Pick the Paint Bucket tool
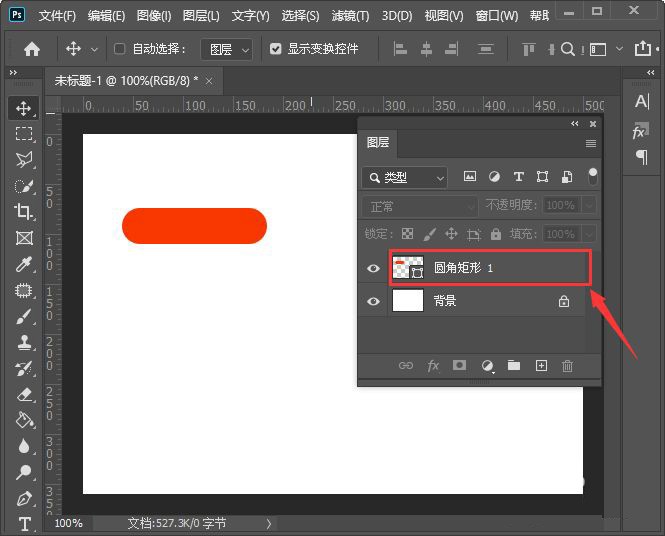 point(25,420)
